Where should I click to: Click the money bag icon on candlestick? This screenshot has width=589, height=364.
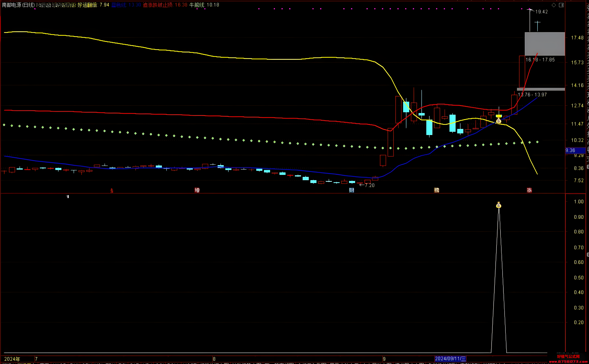pos(498,121)
